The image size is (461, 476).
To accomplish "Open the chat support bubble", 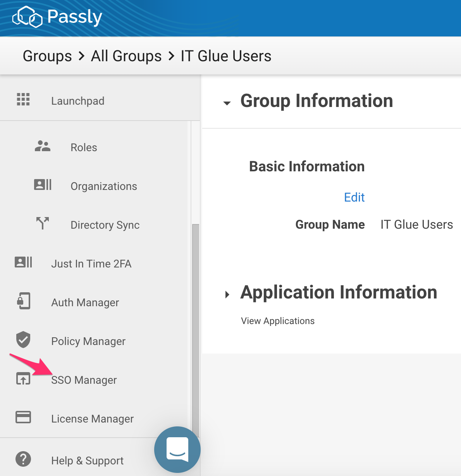I will pos(177,450).
